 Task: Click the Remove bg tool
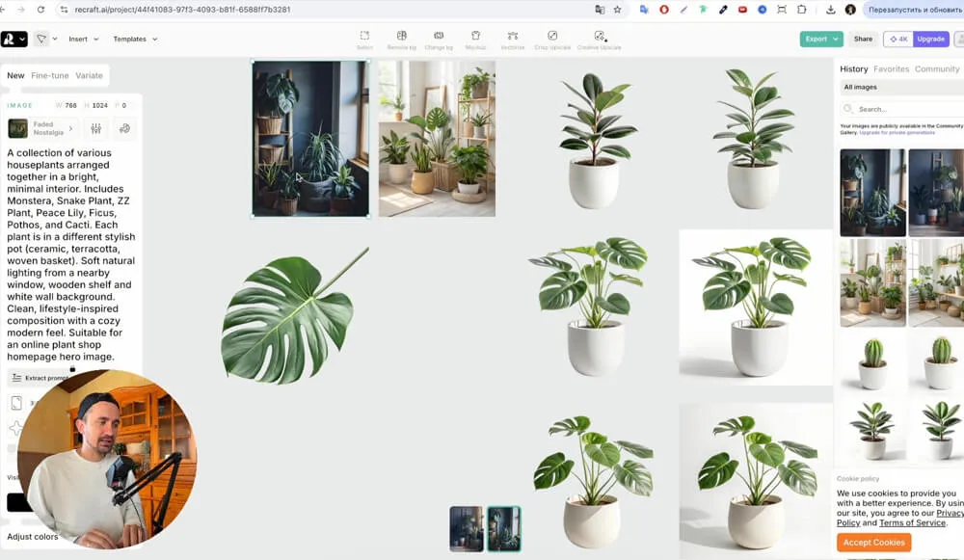401,40
